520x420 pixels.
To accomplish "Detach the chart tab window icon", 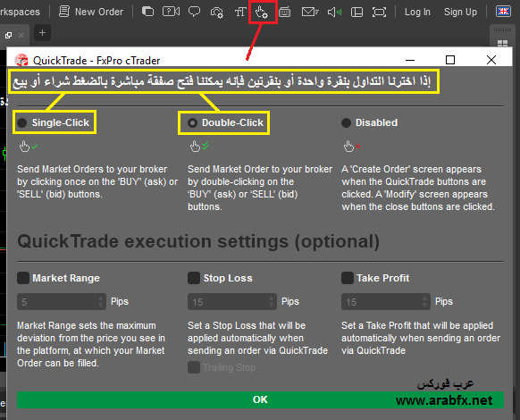I will tap(9, 35).
